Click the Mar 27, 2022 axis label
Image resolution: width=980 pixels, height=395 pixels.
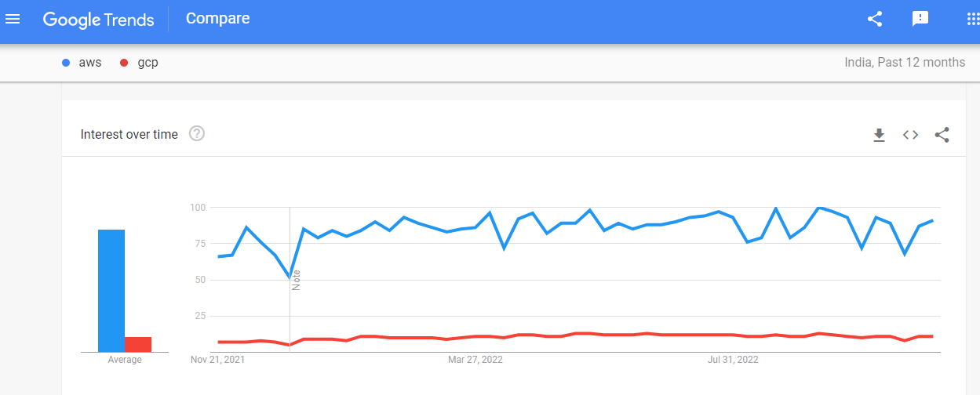click(475, 360)
